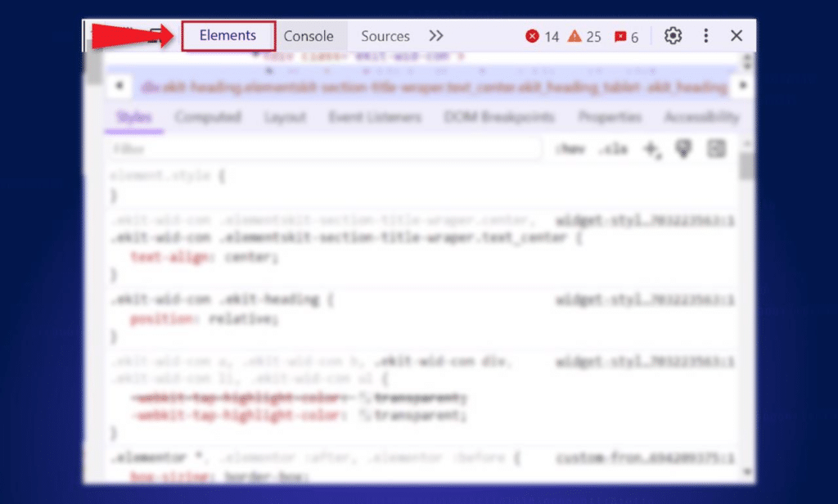Add a new style rule with plus icon

(652, 149)
